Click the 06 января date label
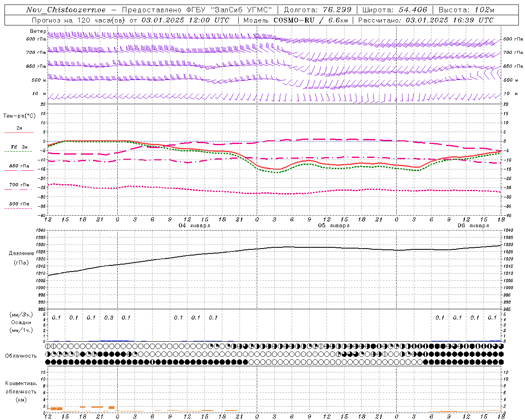 (473, 226)
